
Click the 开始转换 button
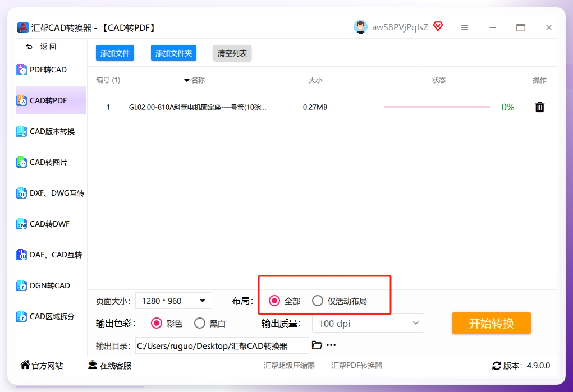pyautogui.click(x=492, y=323)
